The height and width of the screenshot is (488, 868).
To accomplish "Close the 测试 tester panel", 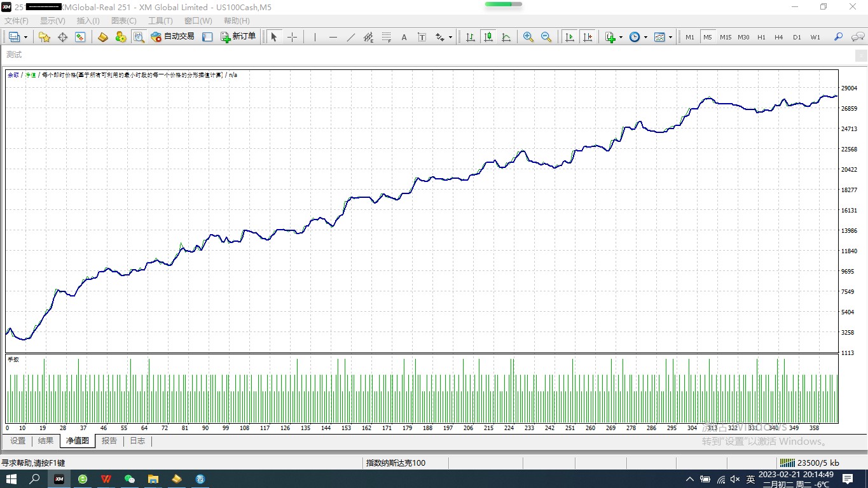I will coord(862,56).
